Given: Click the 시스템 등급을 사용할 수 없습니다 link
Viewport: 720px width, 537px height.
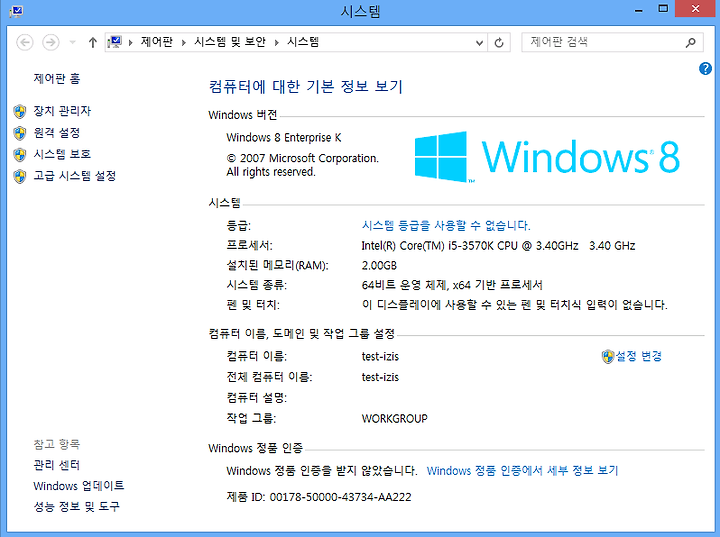Looking at the screenshot, I should pos(446,226).
